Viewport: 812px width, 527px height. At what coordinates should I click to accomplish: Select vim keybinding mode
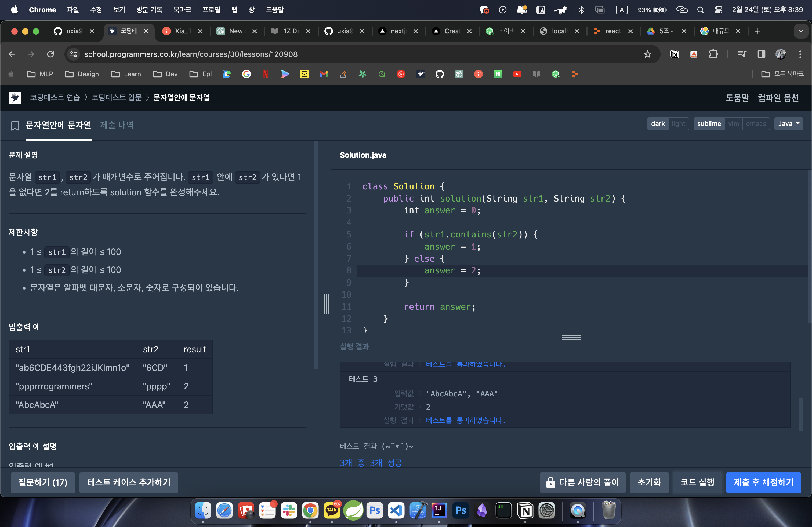pos(733,124)
